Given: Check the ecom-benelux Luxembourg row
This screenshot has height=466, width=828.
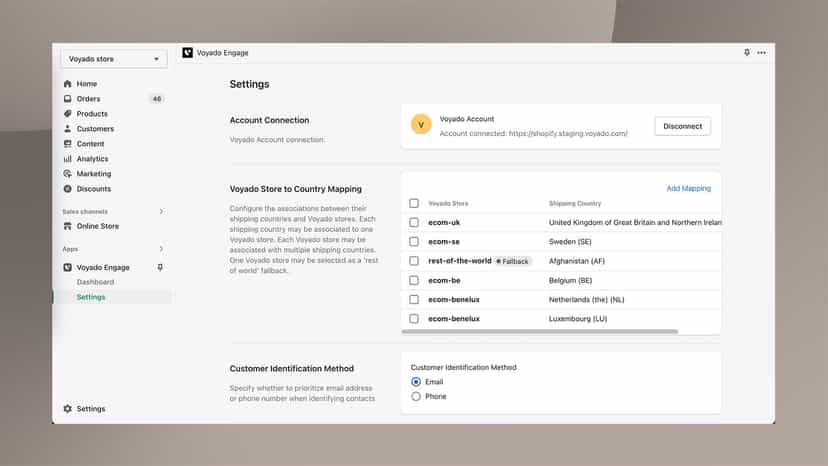Looking at the screenshot, I should pos(414,319).
